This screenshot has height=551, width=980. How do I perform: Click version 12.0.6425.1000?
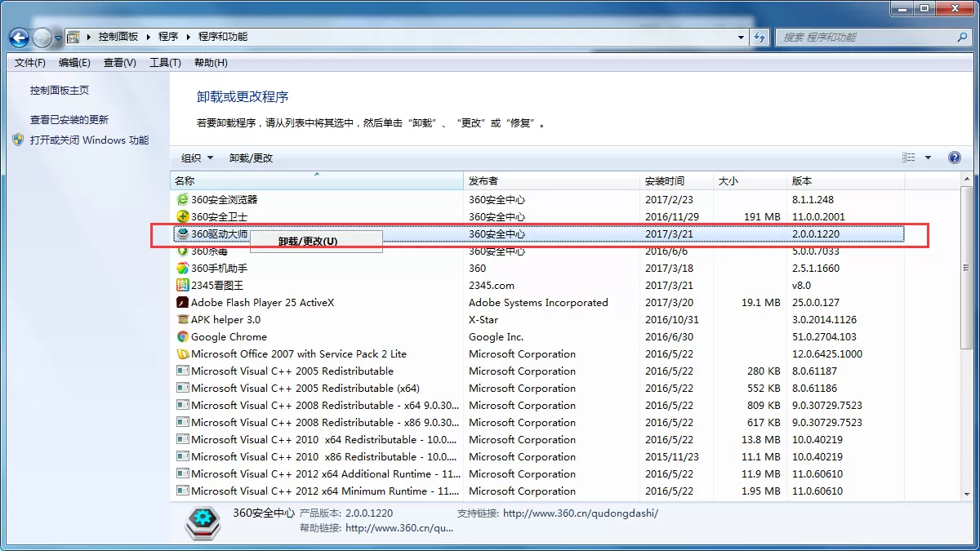827,353
